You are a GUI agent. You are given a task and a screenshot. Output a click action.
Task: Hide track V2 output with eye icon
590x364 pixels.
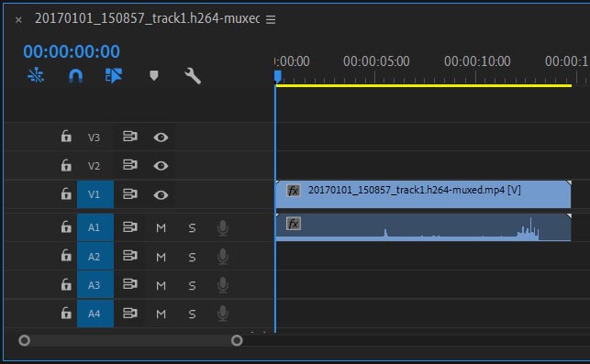[161, 165]
